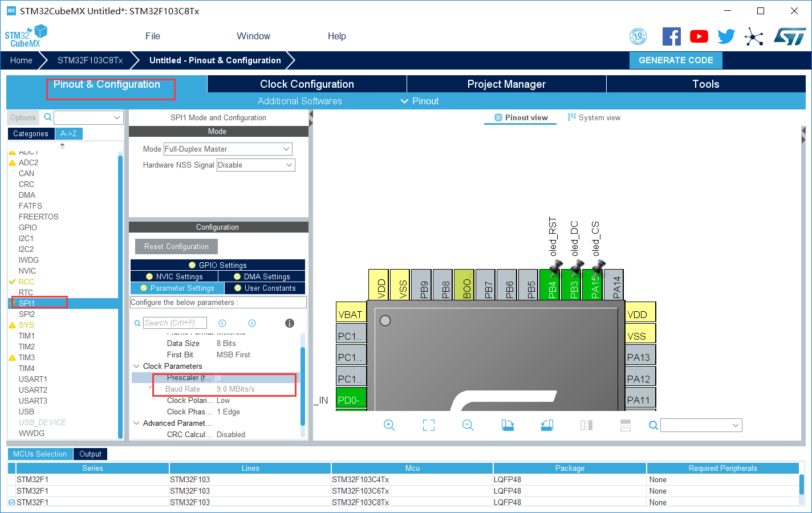Open the File menu

153,36
